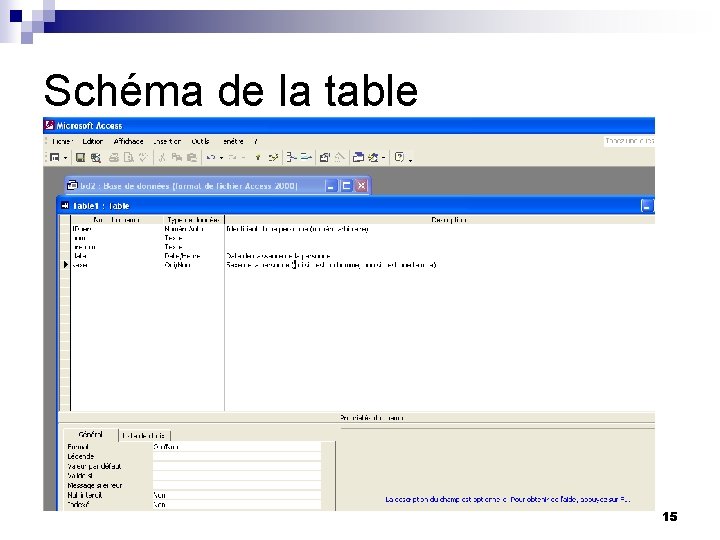Click the Copy icon
Viewport: 720px width, 540px height.
pyautogui.click(x=176, y=158)
